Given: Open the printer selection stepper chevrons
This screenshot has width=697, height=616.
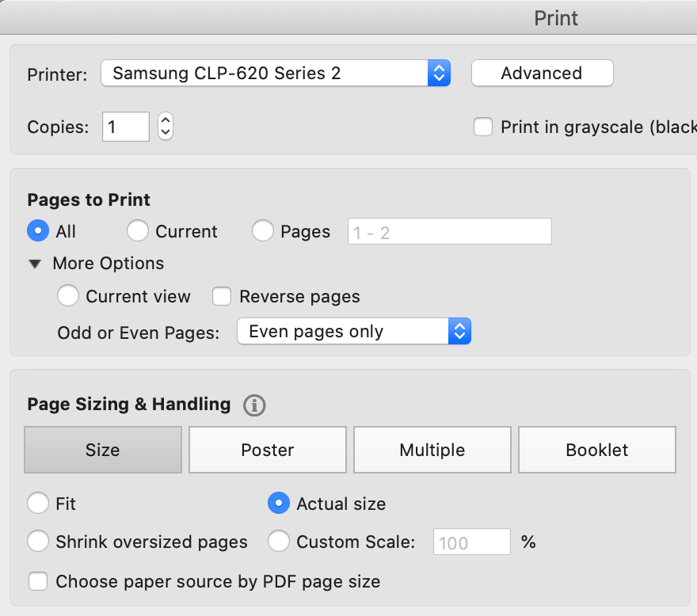Looking at the screenshot, I should pos(439,73).
